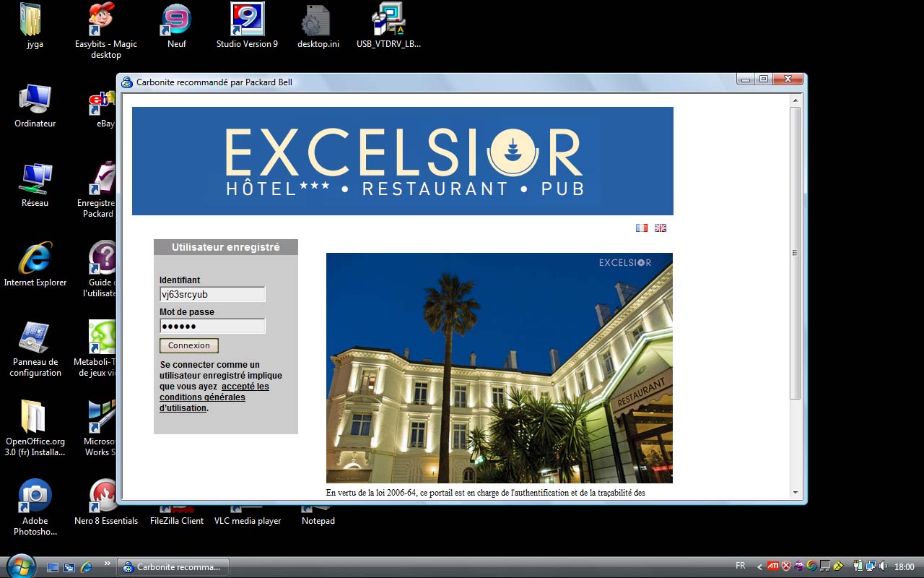Click Switch between windows quick launch icon
Image resolution: width=924 pixels, height=578 pixels.
(69, 567)
